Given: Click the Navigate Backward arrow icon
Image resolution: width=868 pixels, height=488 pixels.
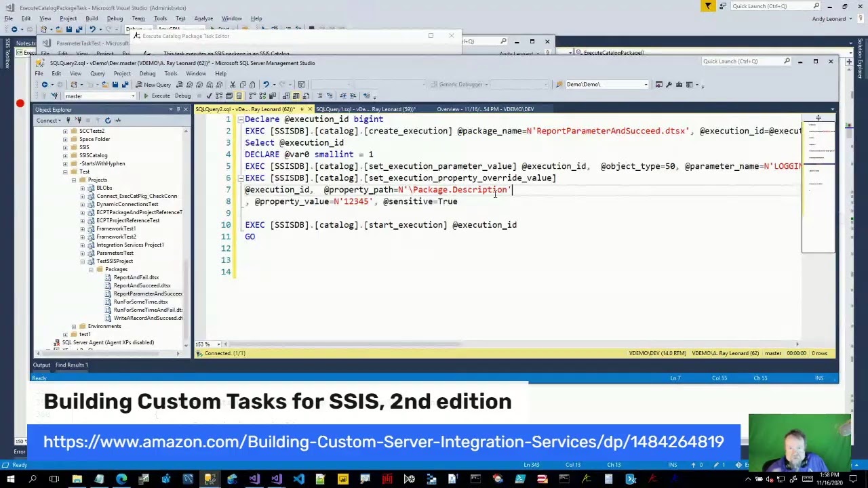Looking at the screenshot, I should (45, 85).
